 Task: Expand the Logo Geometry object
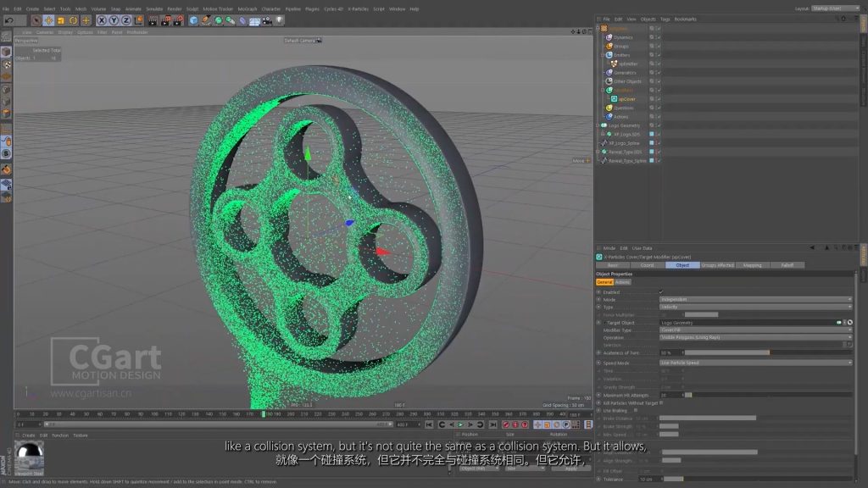pos(598,125)
